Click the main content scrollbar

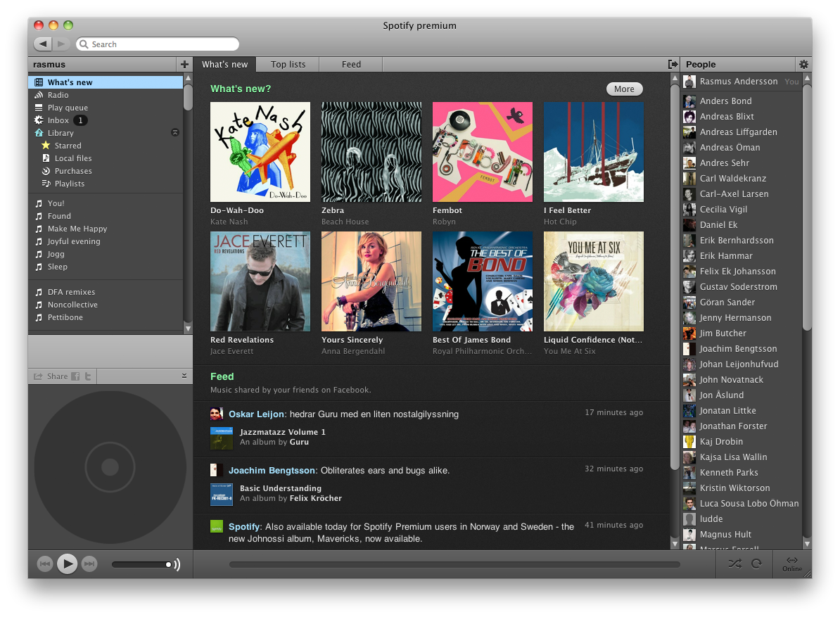675,276
